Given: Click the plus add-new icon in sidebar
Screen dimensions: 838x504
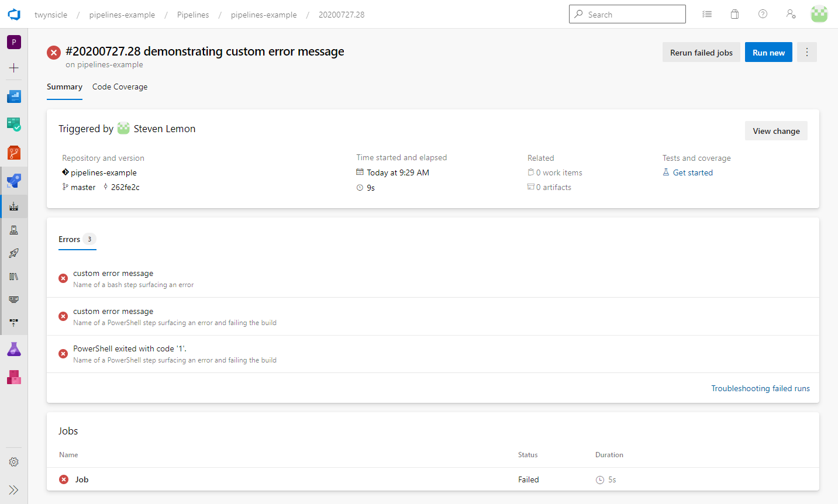Looking at the screenshot, I should click(x=14, y=68).
